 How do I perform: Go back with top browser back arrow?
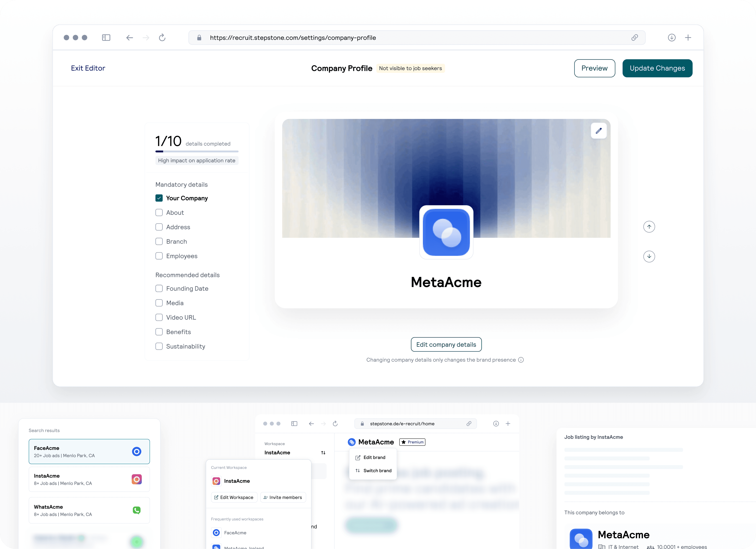point(129,38)
